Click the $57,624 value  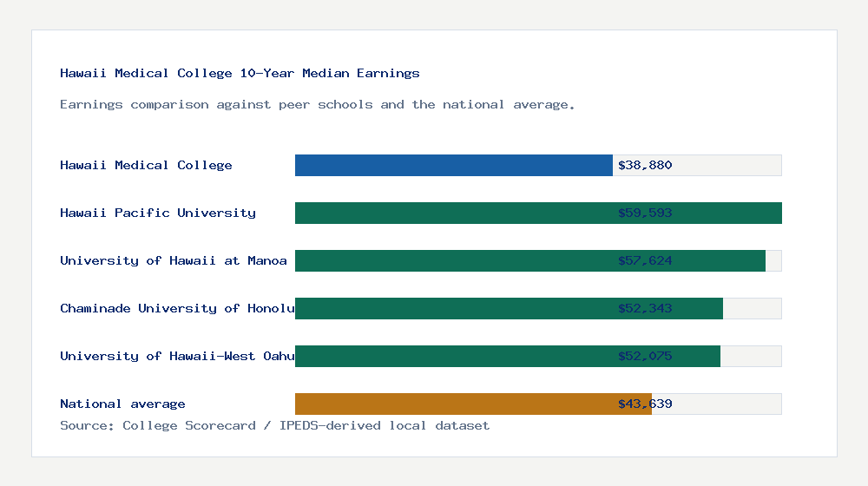click(645, 260)
